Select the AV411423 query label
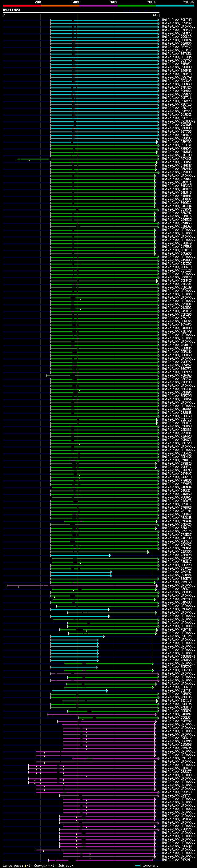The height and width of the screenshot is (868, 197). 11,10
